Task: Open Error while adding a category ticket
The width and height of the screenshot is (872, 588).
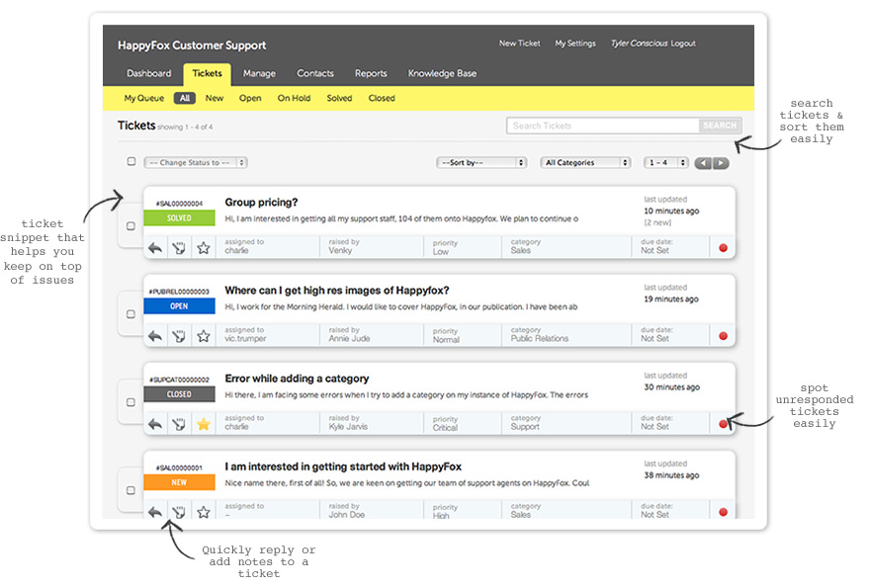Action: point(297,378)
